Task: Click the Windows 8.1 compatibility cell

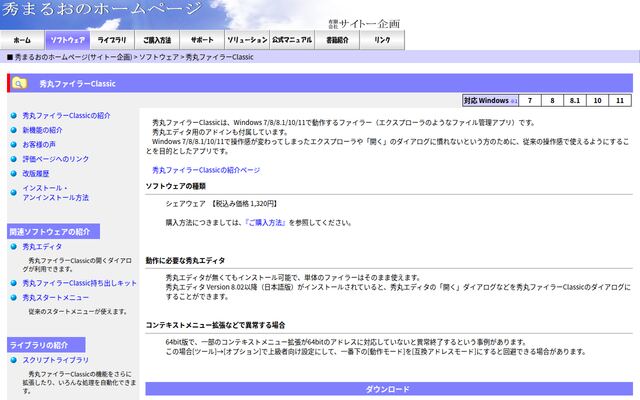Action: (575, 100)
